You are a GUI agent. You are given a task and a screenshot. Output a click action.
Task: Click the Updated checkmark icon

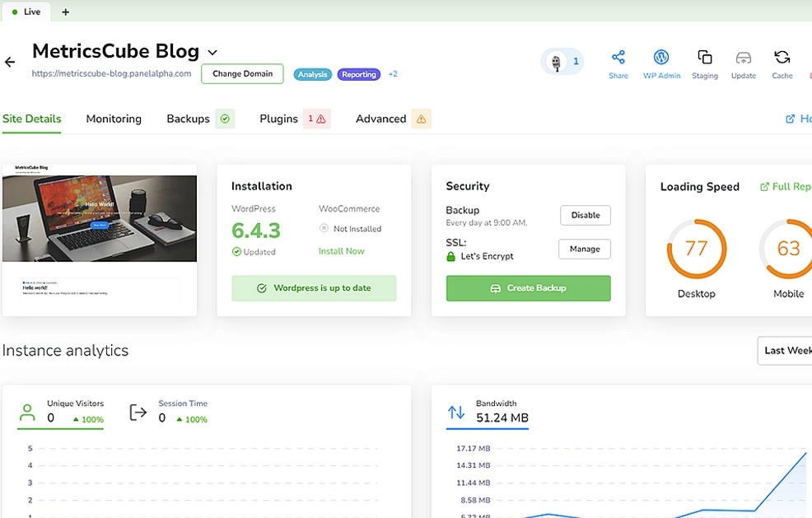coord(236,252)
